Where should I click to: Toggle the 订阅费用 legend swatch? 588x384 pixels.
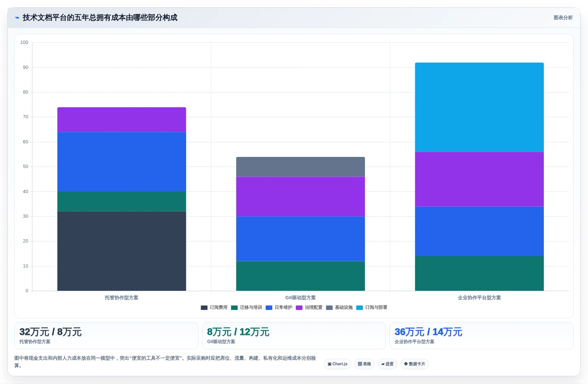[x=204, y=308]
